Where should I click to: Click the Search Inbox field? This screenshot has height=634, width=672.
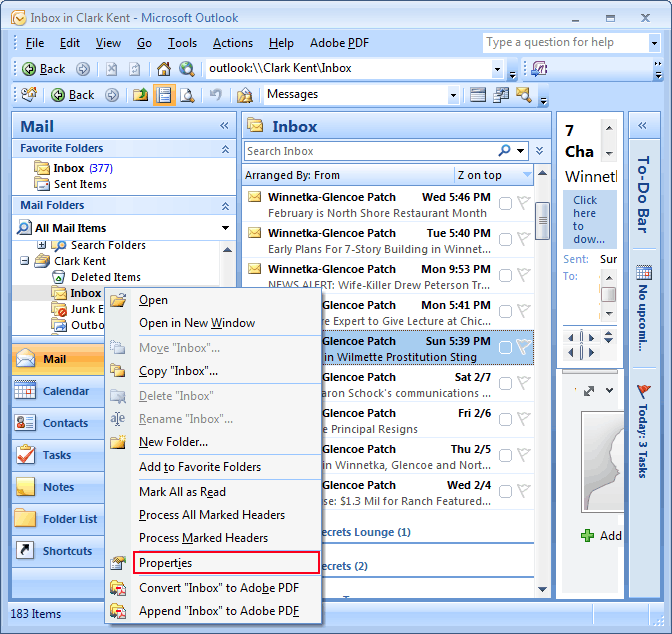371,151
